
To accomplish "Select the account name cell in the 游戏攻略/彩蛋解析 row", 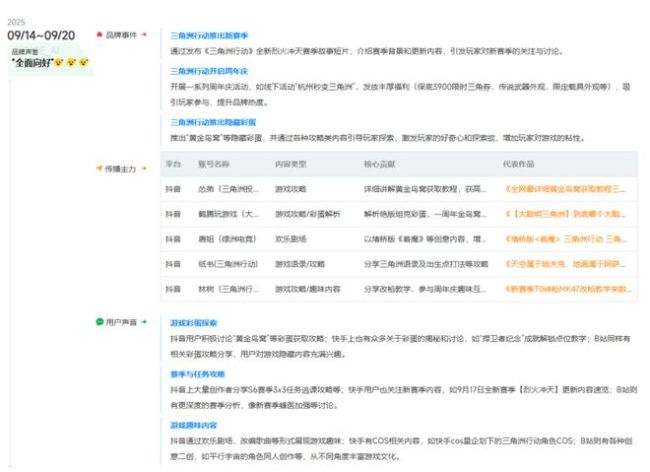I will [x=228, y=214].
